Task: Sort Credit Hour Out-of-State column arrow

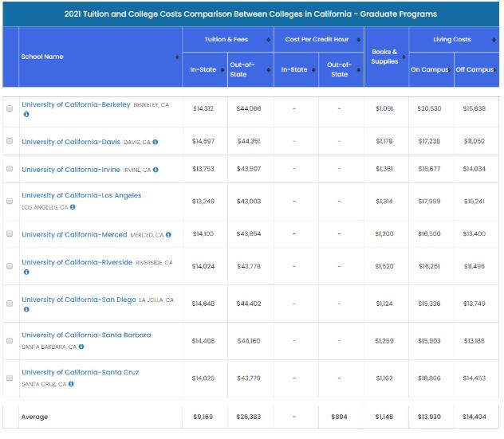Action: 359,69
